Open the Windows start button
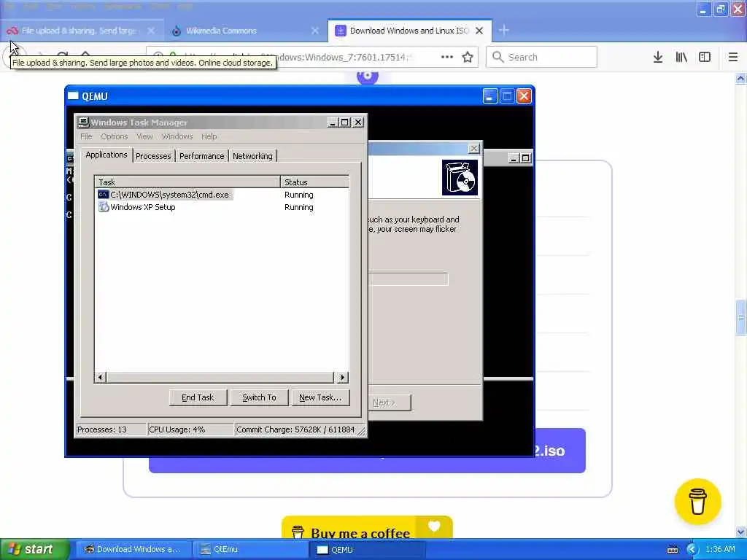Screen dimensions: 747x560 click(x=34, y=550)
